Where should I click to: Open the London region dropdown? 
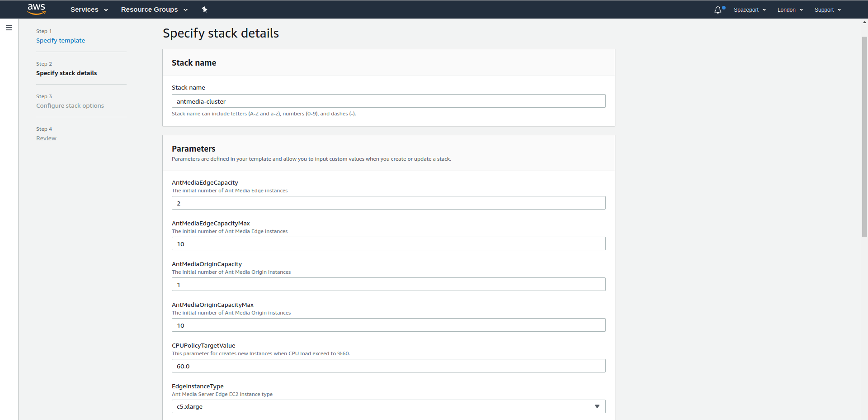(x=790, y=10)
